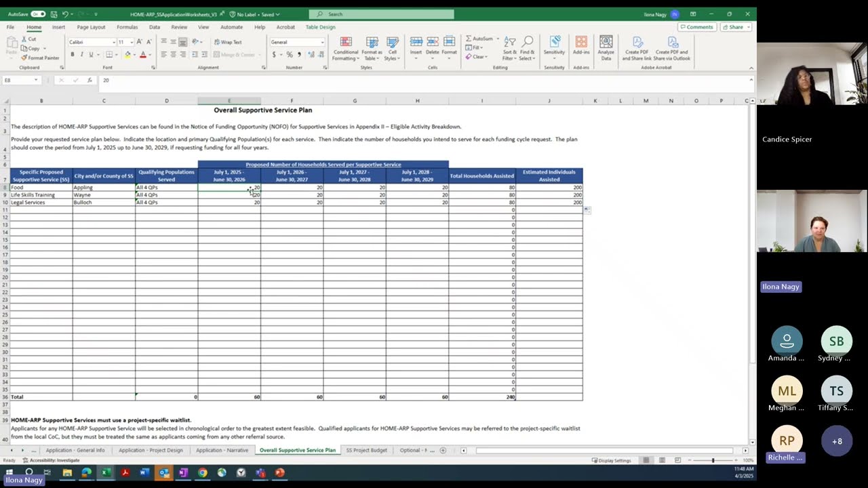Click in the formula bar
868x488 pixels.
click(424, 80)
